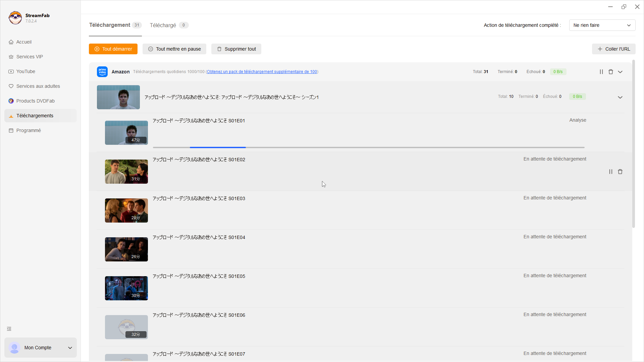
Task: Click the 31 count badge on Téléchargement
Action: pyautogui.click(x=137, y=25)
